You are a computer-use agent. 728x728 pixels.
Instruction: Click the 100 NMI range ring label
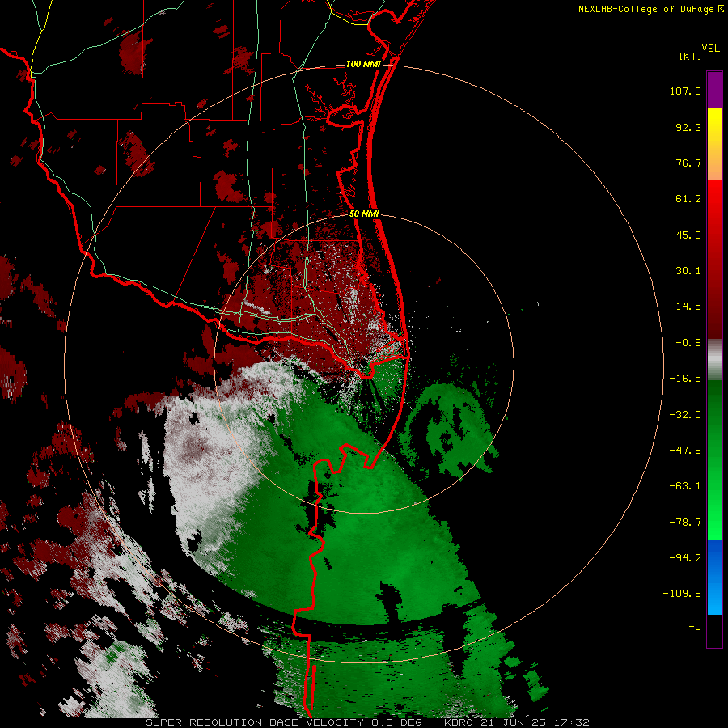[363, 64]
